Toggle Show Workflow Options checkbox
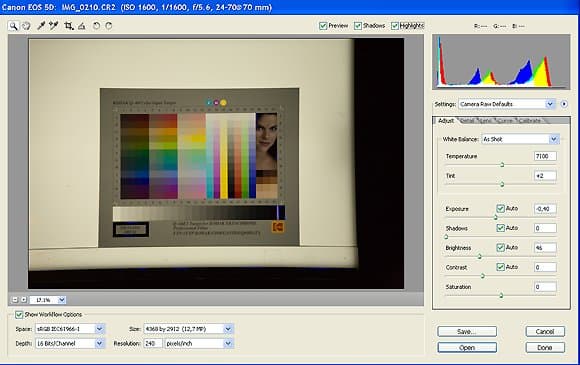This screenshot has height=365, width=580. pyautogui.click(x=19, y=315)
